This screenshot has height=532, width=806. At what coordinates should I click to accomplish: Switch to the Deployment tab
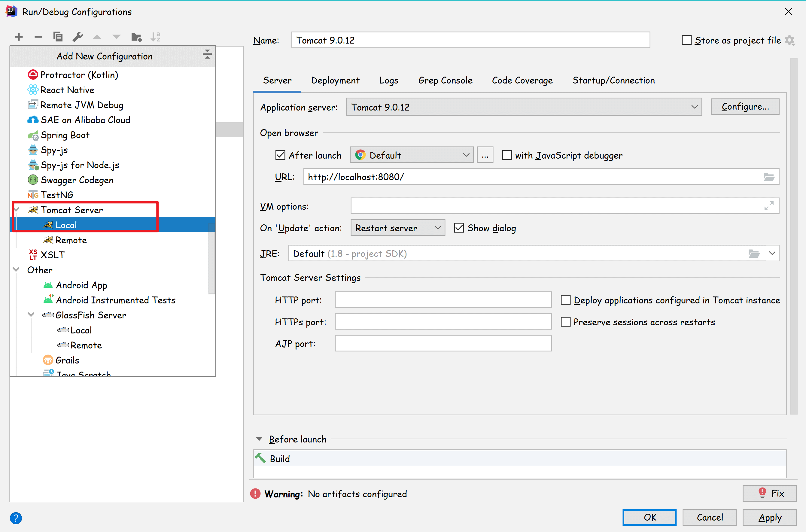(x=335, y=81)
